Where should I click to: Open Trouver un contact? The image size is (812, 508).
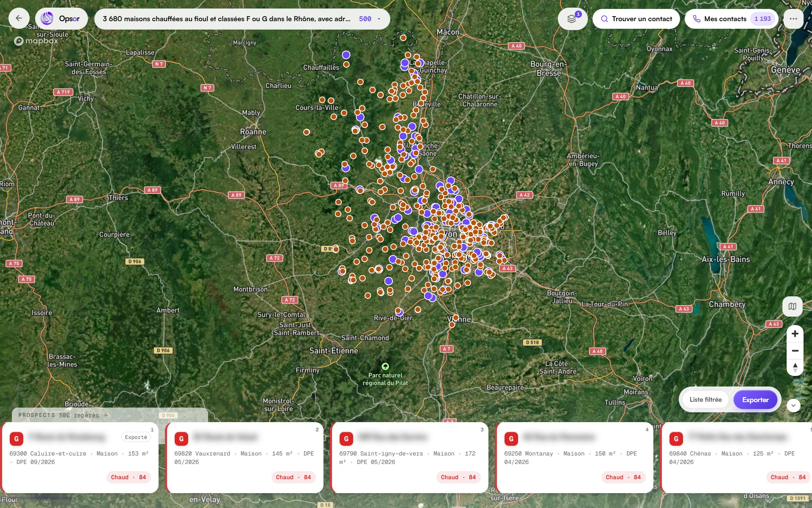pos(636,19)
